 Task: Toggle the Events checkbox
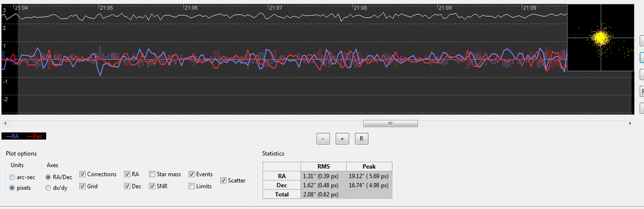coord(192,174)
